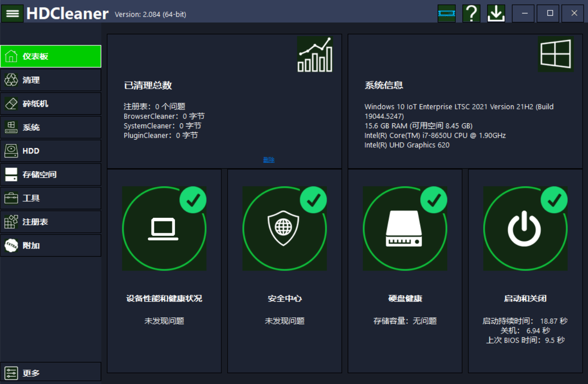The image size is (588, 384).
Task: Click the 系统信息 heading
Action: [384, 86]
